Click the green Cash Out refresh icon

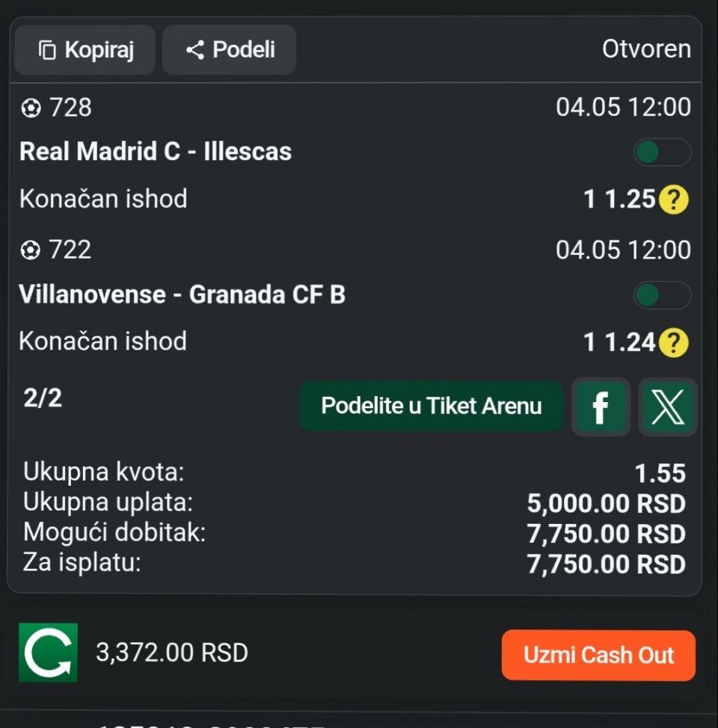tap(49, 653)
